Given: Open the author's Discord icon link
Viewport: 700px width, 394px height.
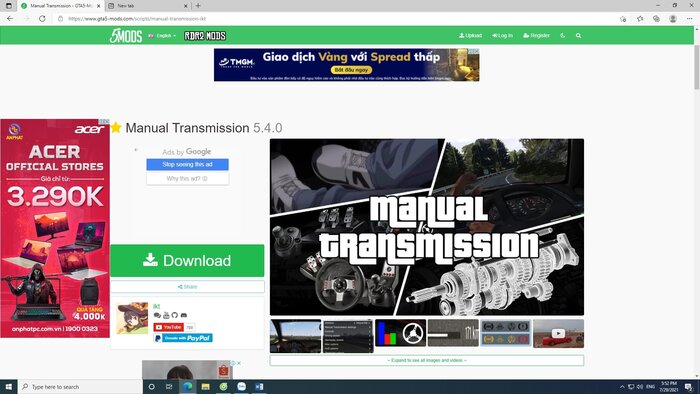Looking at the screenshot, I should [183, 315].
